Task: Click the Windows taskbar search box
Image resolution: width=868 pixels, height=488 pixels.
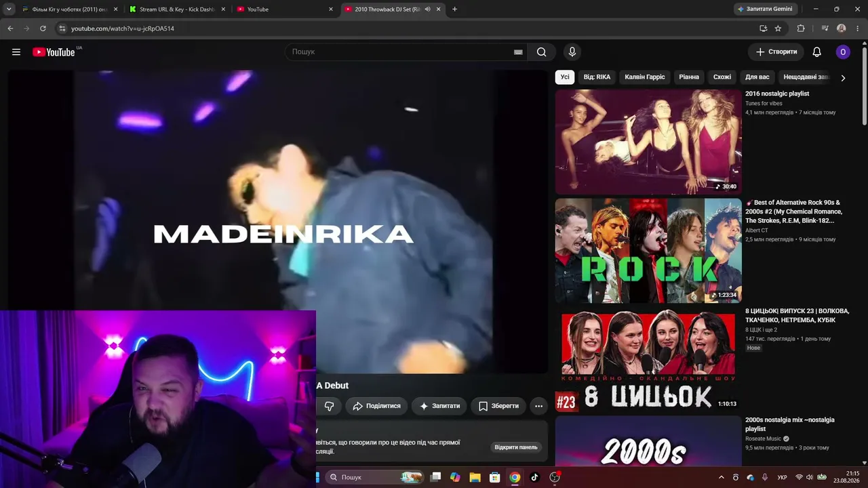Action: [375, 477]
